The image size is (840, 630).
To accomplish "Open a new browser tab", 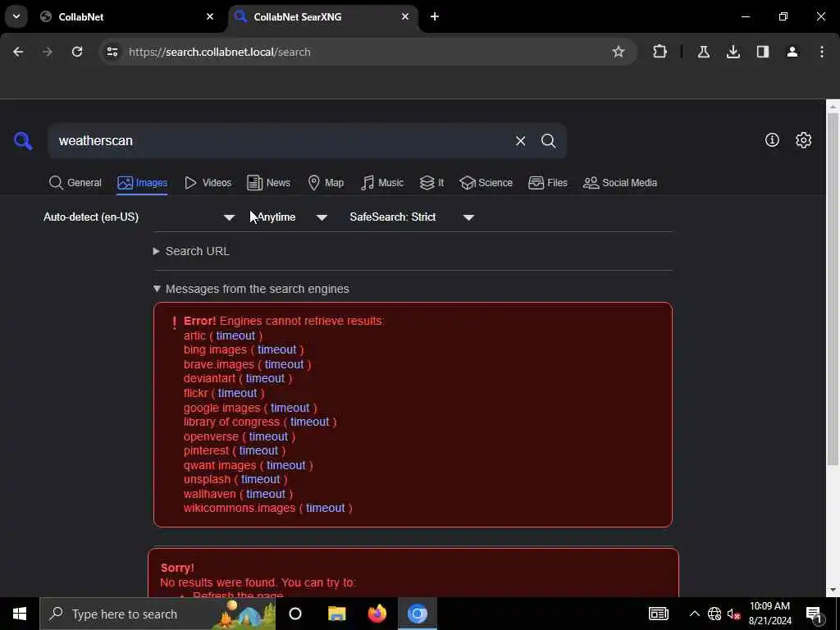I will pos(435,16).
